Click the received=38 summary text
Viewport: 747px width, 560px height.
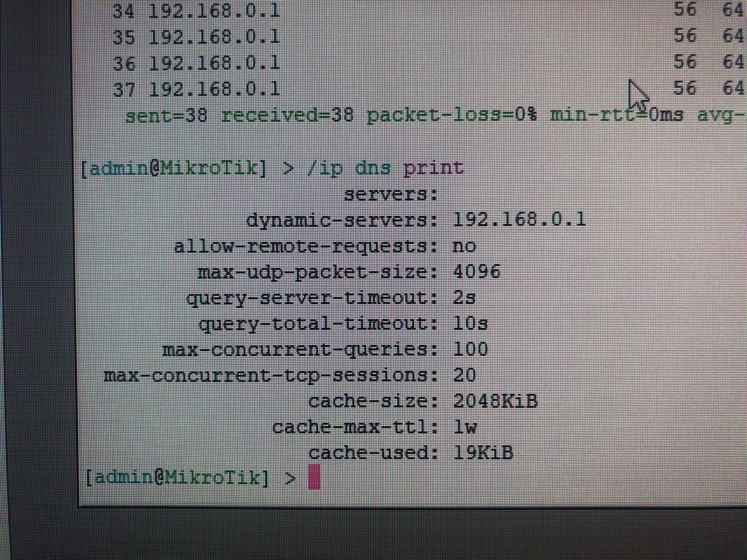click(x=287, y=115)
